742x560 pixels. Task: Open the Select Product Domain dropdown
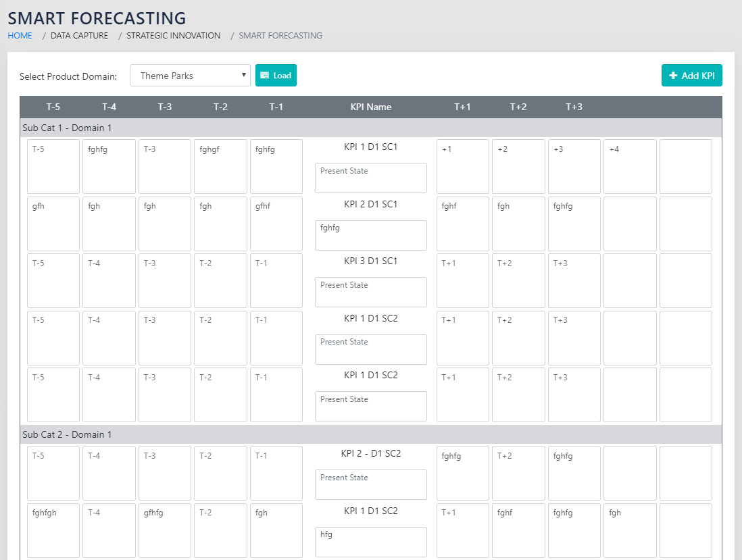[x=190, y=76]
